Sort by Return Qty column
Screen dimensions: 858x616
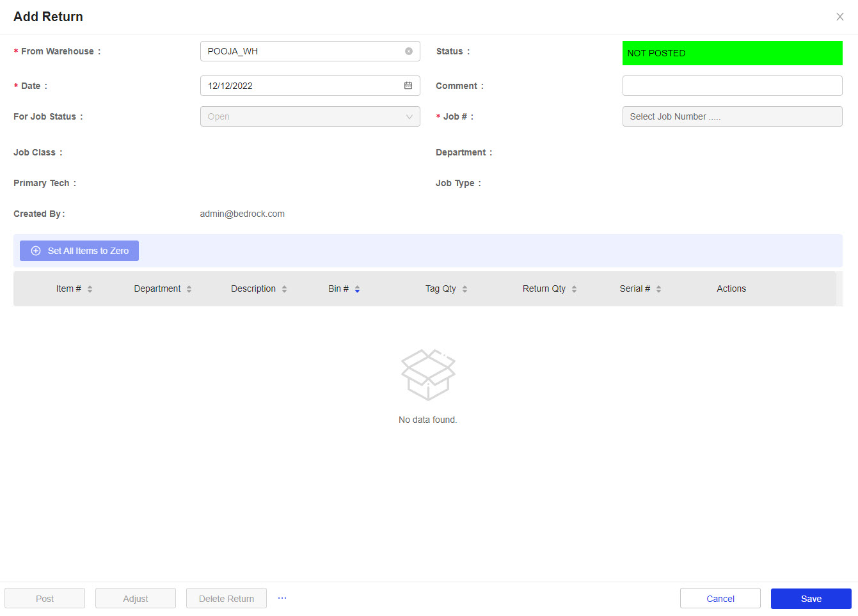[x=574, y=289]
